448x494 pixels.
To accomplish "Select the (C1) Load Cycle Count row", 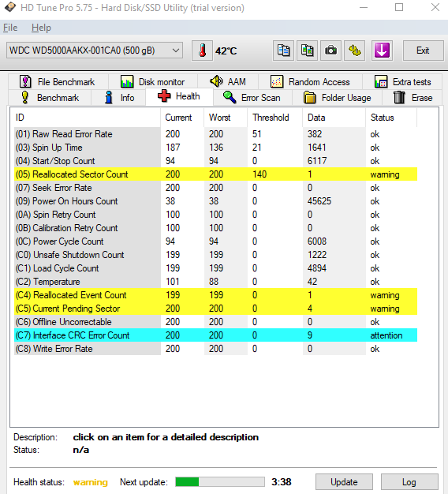I will (x=215, y=268).
